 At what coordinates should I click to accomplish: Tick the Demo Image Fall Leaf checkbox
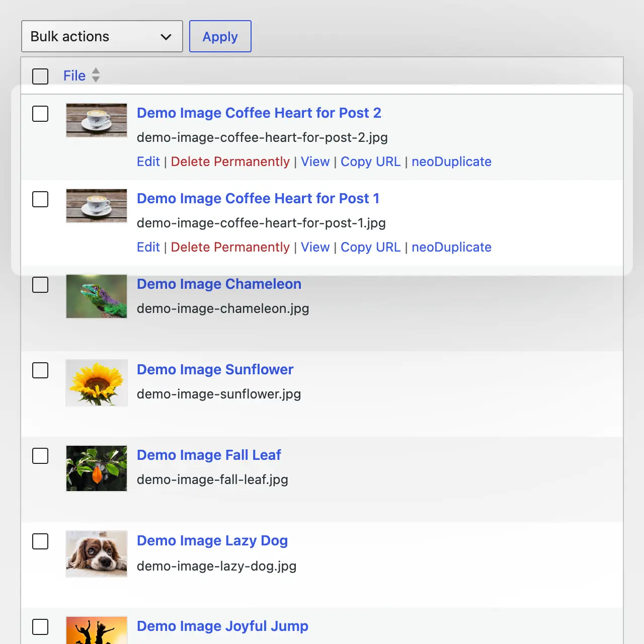40,456
